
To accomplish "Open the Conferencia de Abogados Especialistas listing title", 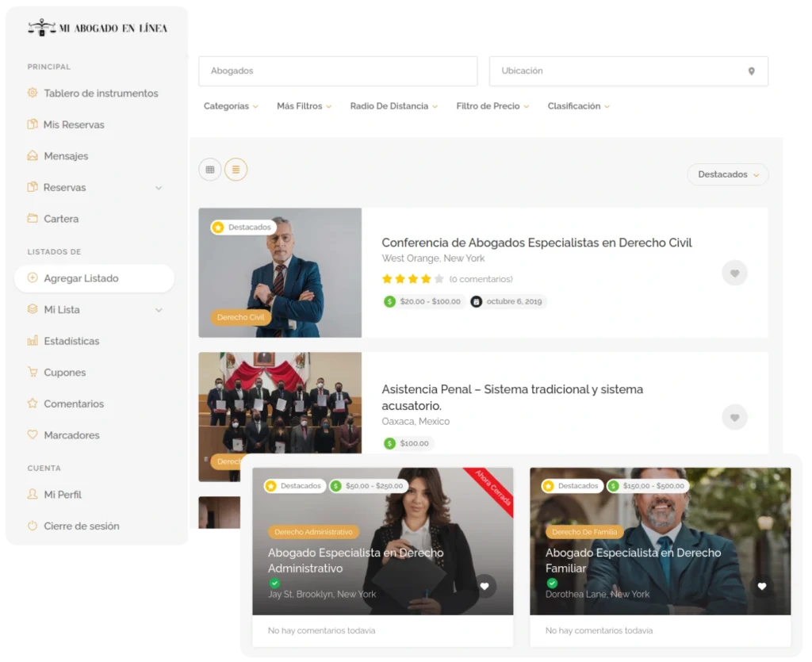I will tap(536, 243).
